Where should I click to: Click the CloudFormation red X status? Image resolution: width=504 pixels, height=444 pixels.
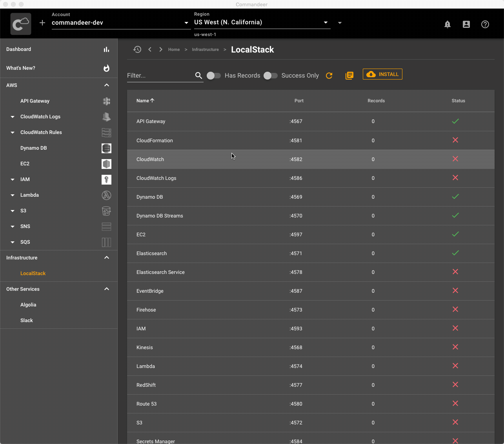tap(455, 140)
